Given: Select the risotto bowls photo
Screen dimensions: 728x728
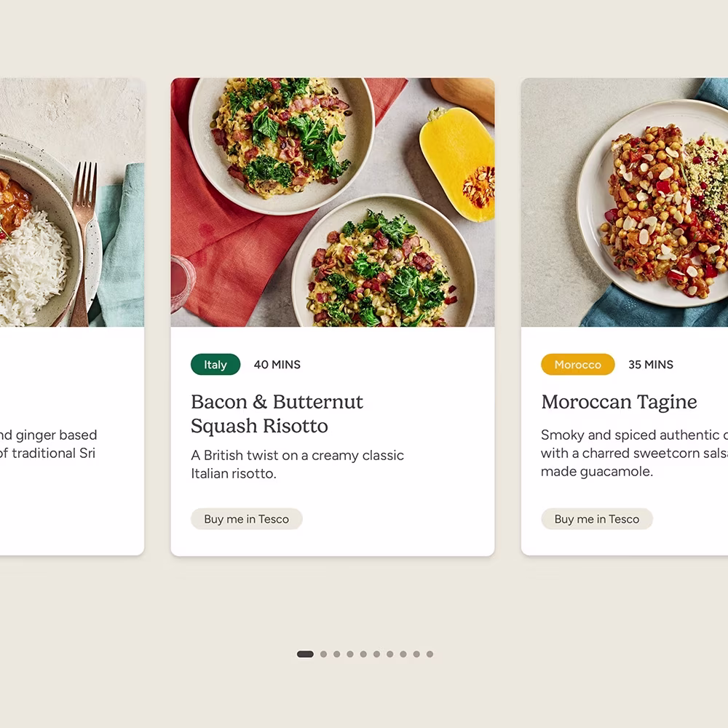Looking at the screenshot, I should 333,202.
